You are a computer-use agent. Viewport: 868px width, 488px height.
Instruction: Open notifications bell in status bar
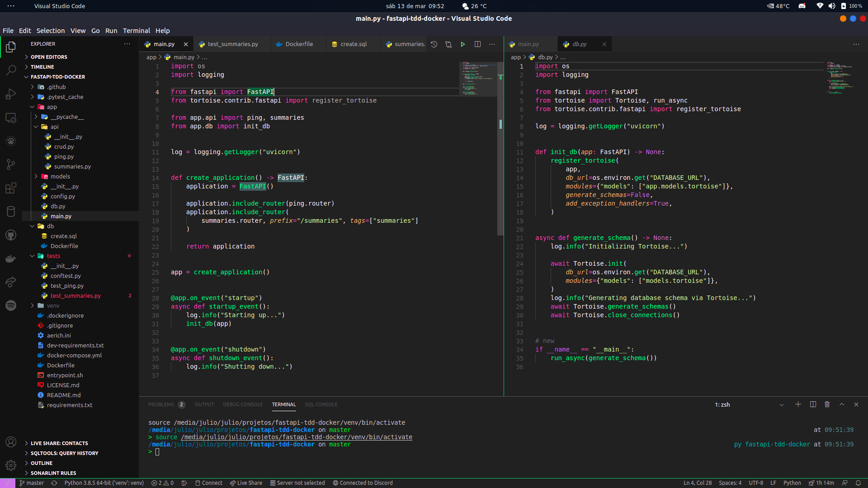point(858,483)
